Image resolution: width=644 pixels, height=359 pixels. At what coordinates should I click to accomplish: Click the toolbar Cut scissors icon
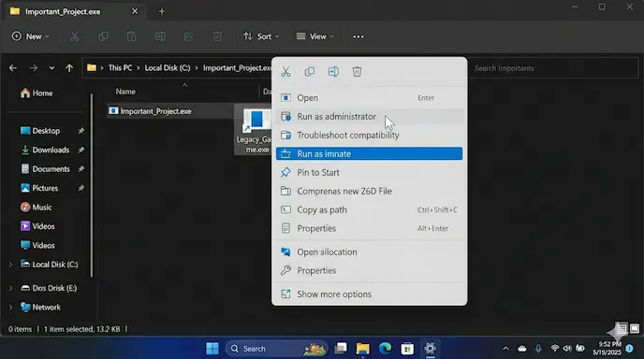(x=74, y=36)
